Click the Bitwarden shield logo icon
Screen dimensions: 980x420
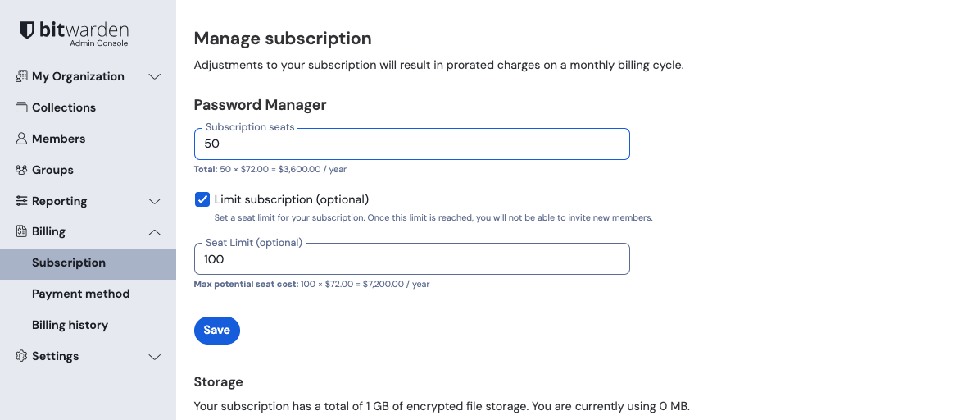point(27,30)
